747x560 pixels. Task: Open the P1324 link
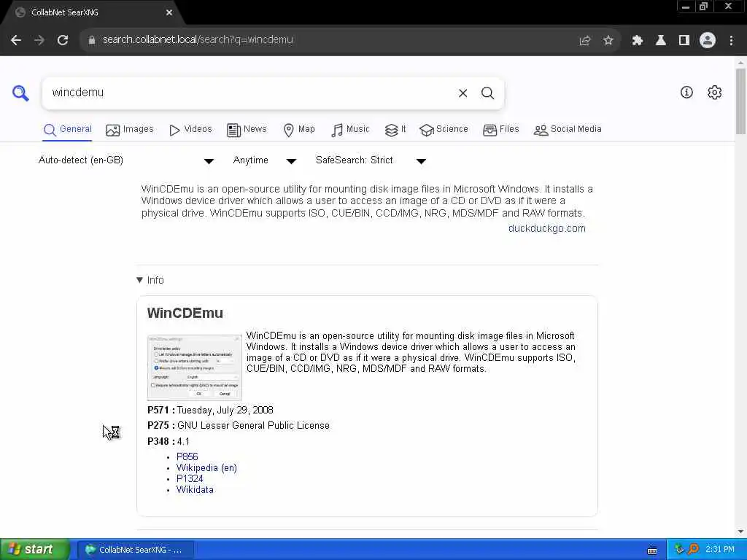click(190, 478)
